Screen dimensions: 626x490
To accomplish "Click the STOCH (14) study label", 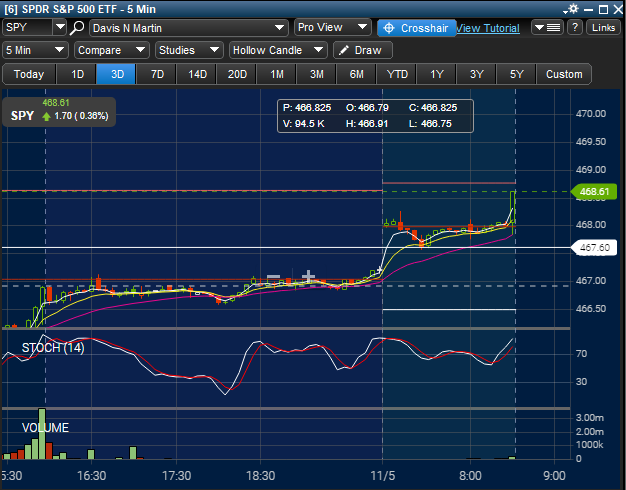I will point(53,348).
